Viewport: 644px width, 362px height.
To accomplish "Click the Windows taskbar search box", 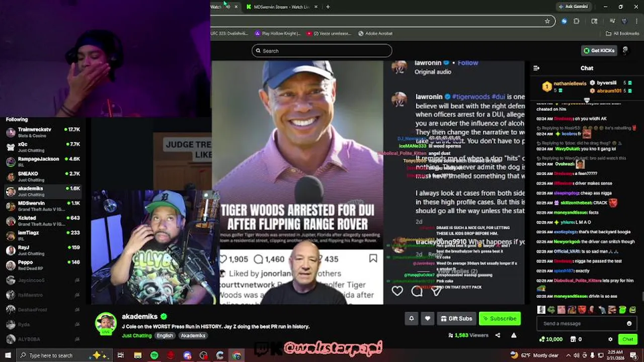I will tap(64, 355).
